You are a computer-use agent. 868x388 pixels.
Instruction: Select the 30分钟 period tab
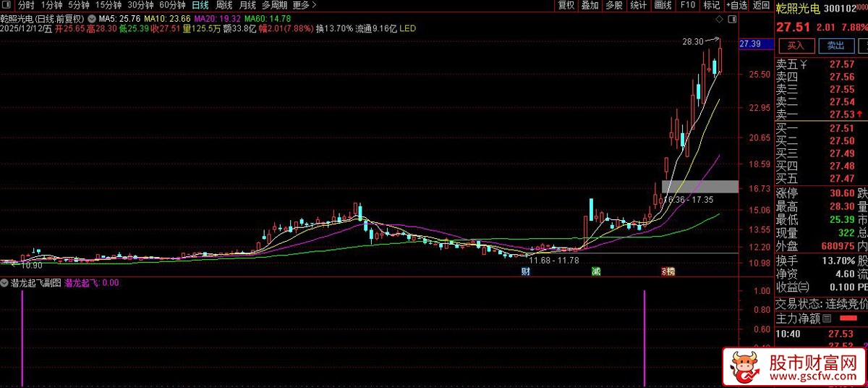point(140,5)
